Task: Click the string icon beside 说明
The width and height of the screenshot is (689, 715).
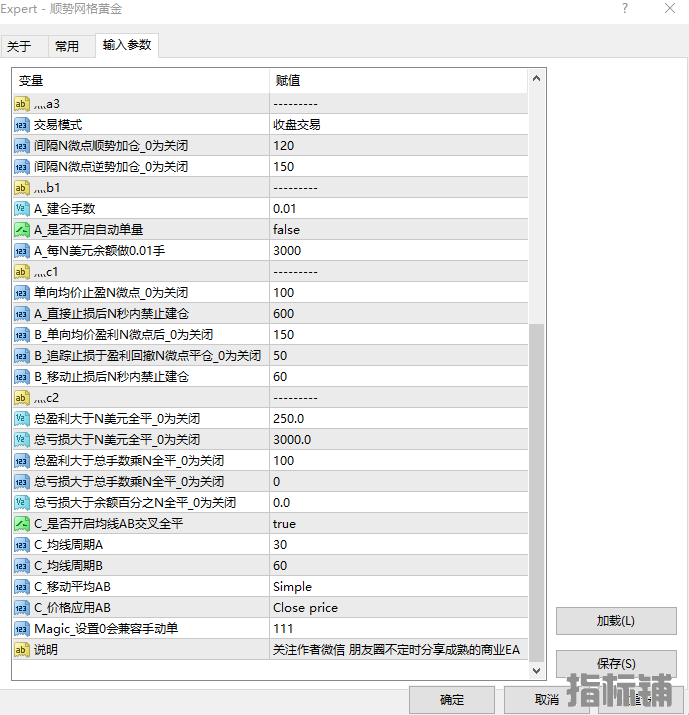Action: 21,650
